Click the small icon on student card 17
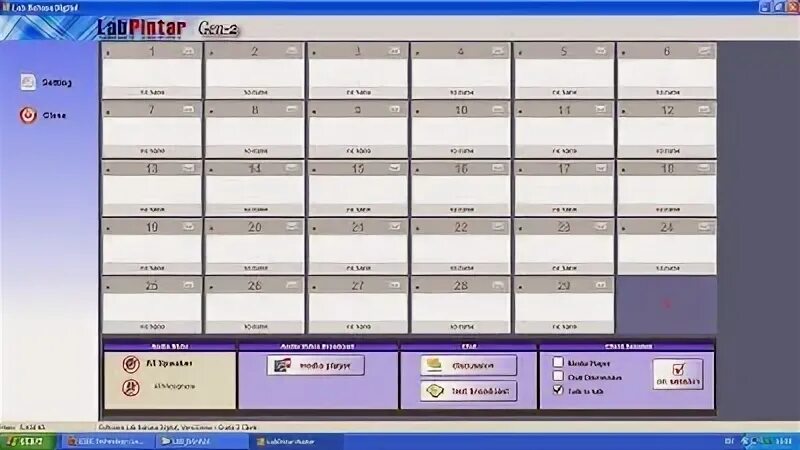This screenshot has width=800, height=450. (x=601, y=168)
